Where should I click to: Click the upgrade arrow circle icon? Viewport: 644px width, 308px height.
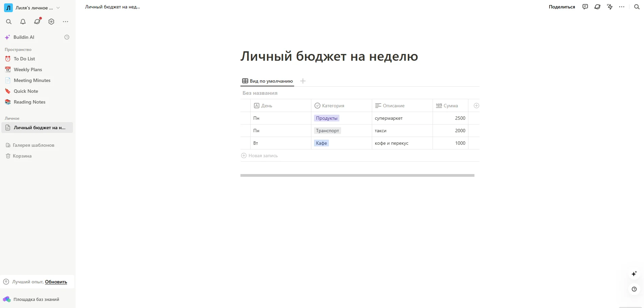pyautogui.click(x=6, y=282)
